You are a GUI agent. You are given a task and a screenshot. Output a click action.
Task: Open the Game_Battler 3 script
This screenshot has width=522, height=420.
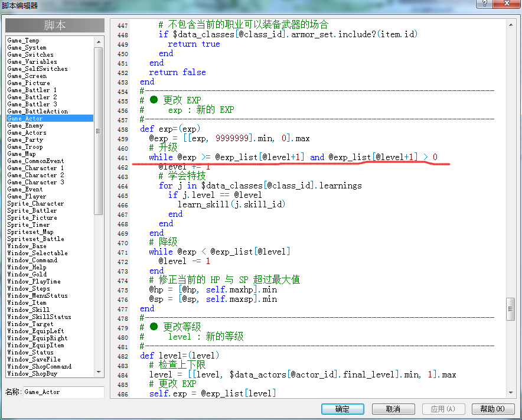pyautogui.click(x=32, y=104)
